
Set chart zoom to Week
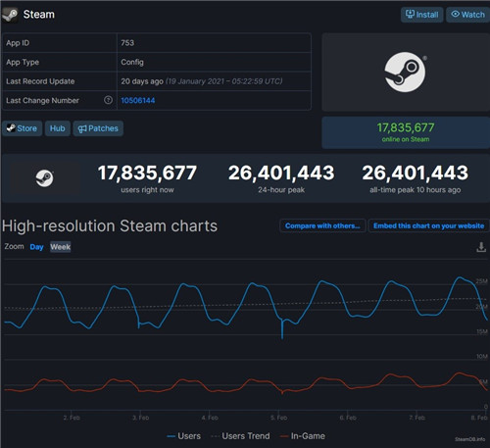61,247
